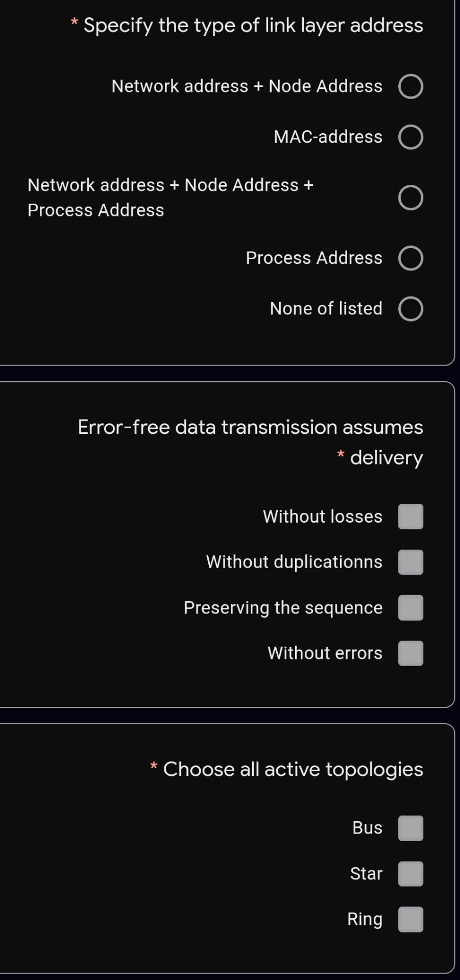The width and height of the screenshot is (460, 980).
Task: Click the None of listed label text
Action: [x=325, y=308]
